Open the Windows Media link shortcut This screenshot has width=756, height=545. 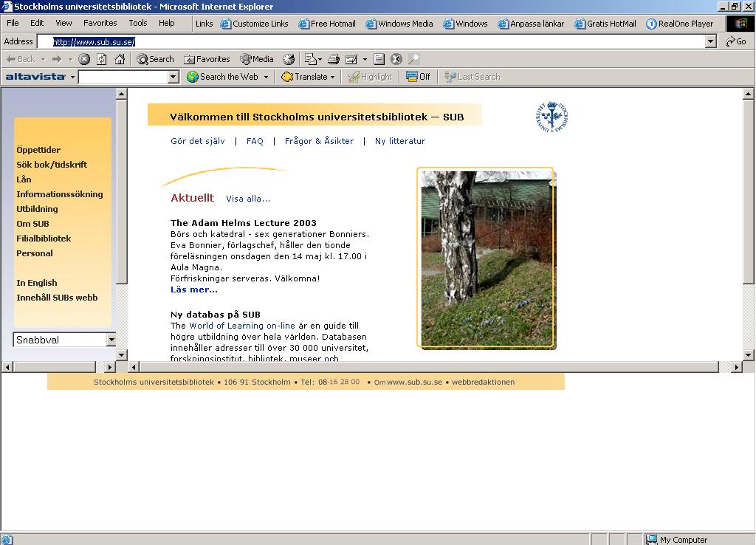pos(399,24)
